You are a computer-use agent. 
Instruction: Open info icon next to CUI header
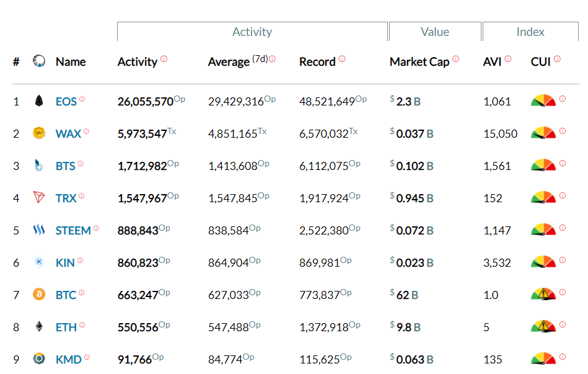tap(557, 58)
